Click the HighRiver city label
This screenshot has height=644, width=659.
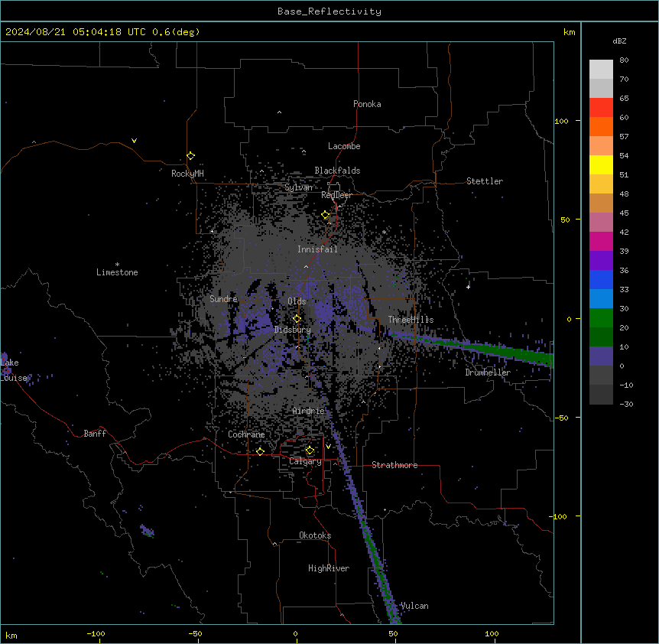click(x=329, y=568)
